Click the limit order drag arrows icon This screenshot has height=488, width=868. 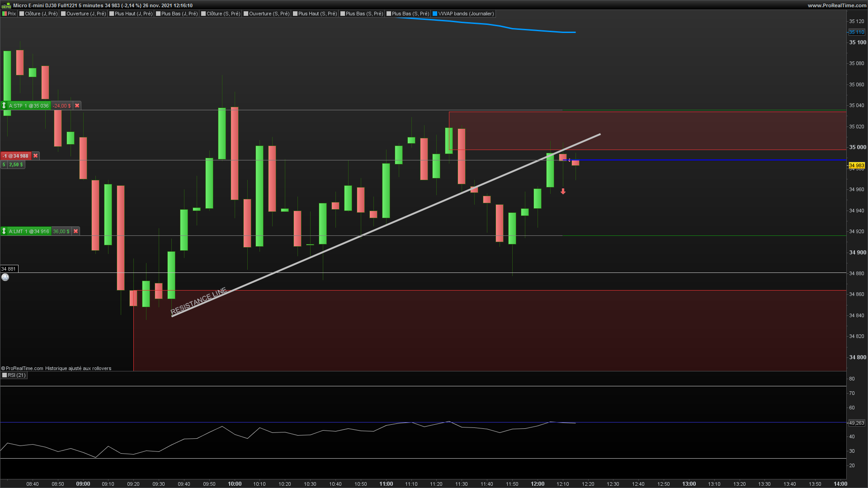[x=4, y=231]
